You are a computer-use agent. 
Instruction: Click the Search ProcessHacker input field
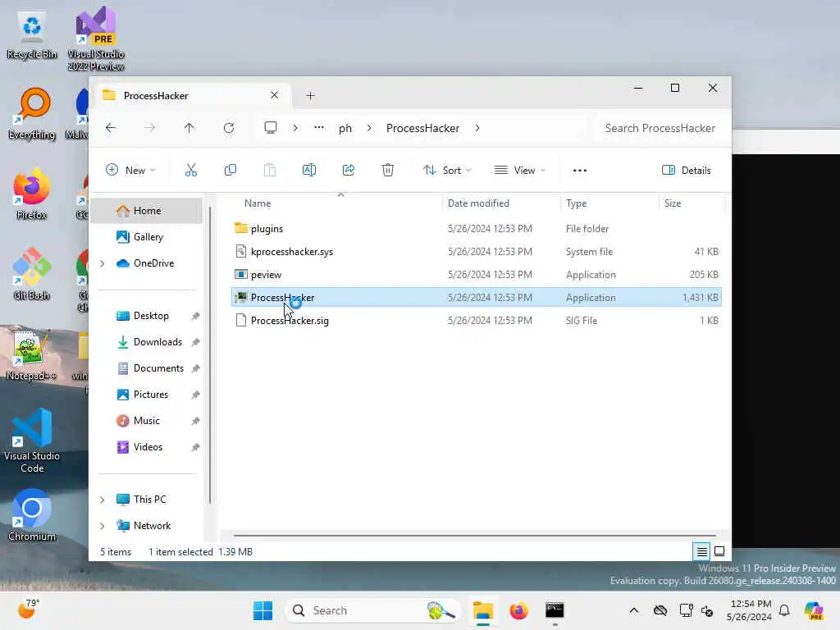click(660, 128)
